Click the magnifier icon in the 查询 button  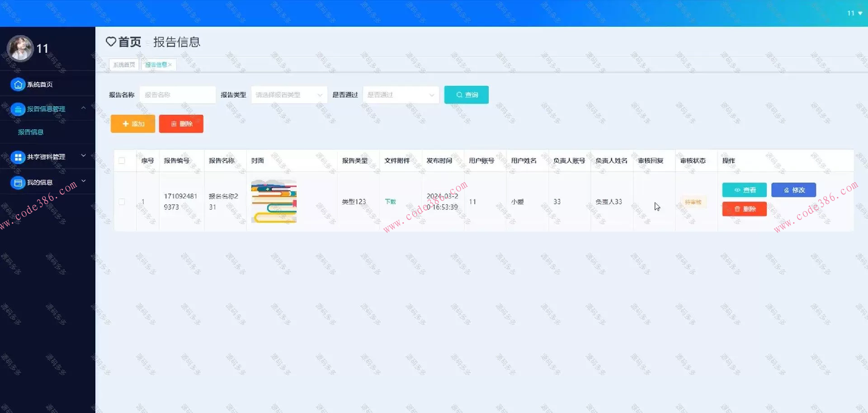458,95
